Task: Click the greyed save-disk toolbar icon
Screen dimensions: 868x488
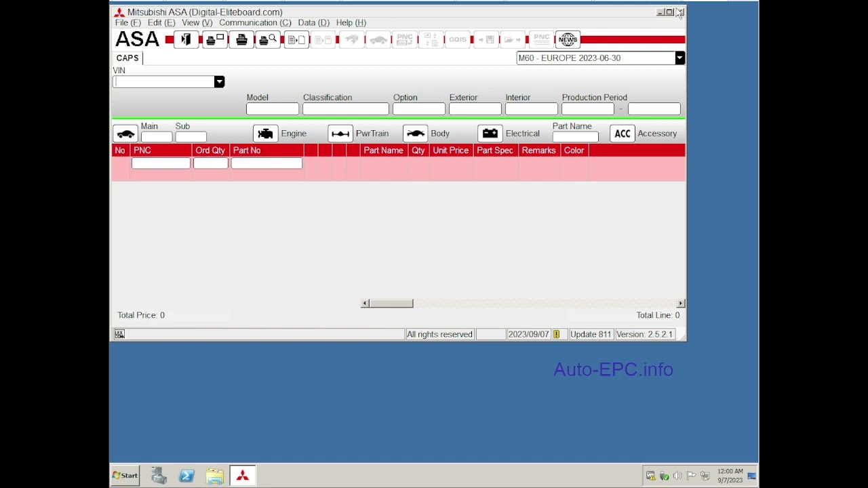Action: (486, 39)
